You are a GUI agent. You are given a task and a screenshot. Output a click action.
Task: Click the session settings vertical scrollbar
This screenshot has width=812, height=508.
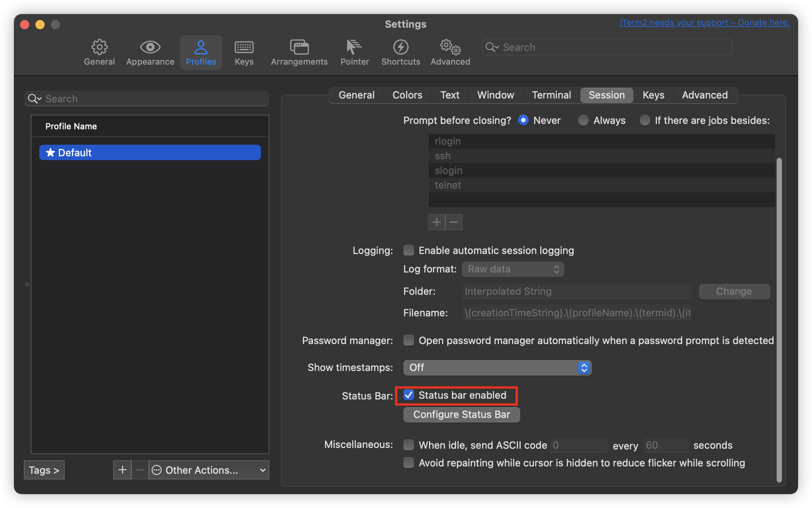click(x=779, y=319)
